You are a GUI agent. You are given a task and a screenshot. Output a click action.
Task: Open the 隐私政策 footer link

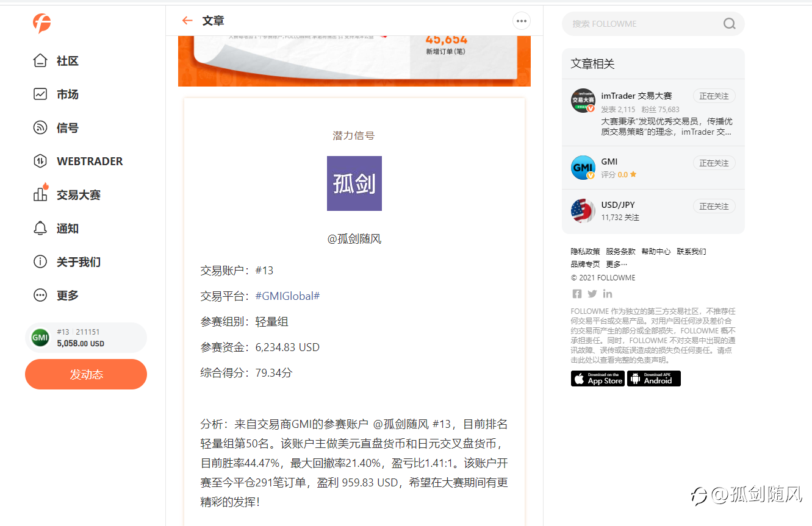point(586,252)
